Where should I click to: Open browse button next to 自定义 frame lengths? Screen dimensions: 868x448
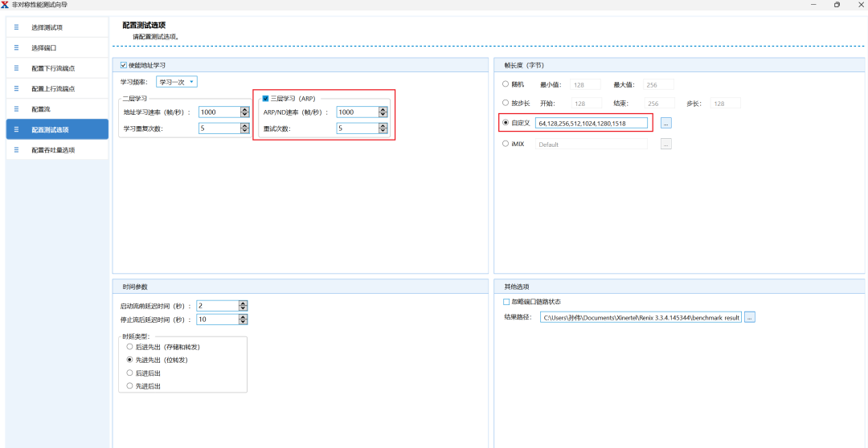pyautogui.click(x=665, y=123)
